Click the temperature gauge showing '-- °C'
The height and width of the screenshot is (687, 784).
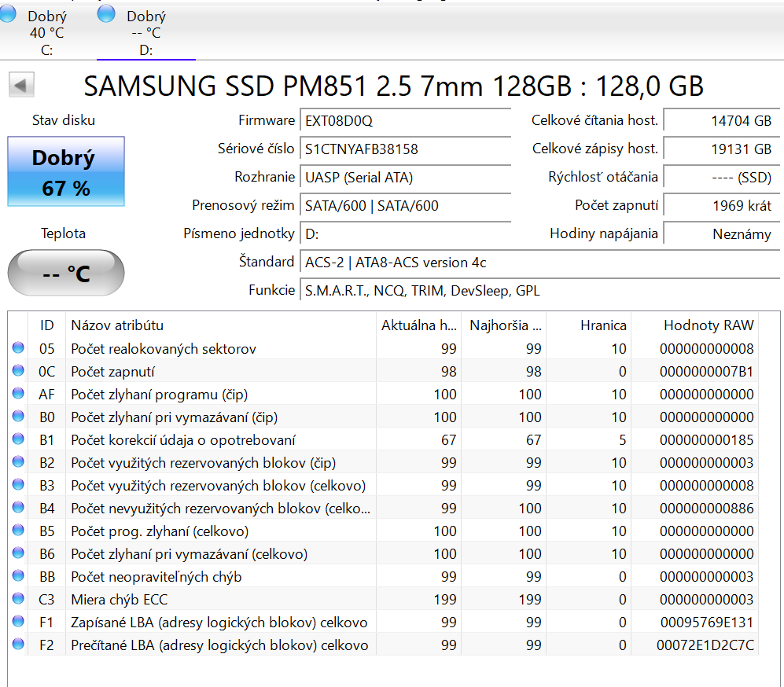click(x=65, y=272)
